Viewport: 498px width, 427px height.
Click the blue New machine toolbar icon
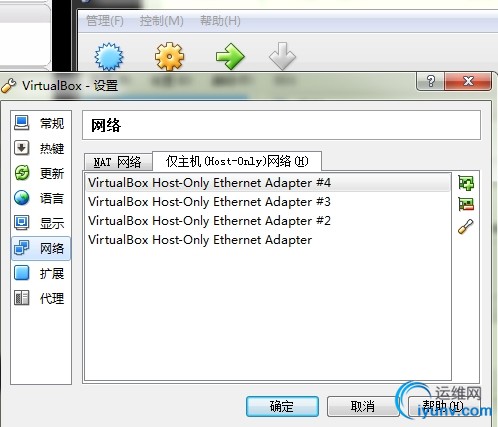pyautogui.click(x=109, y=57)
